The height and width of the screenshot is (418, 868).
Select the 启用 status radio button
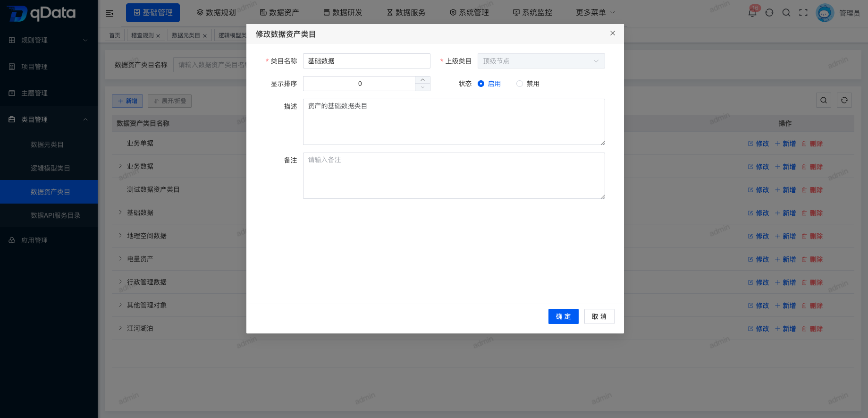click(x=481, y=84)
